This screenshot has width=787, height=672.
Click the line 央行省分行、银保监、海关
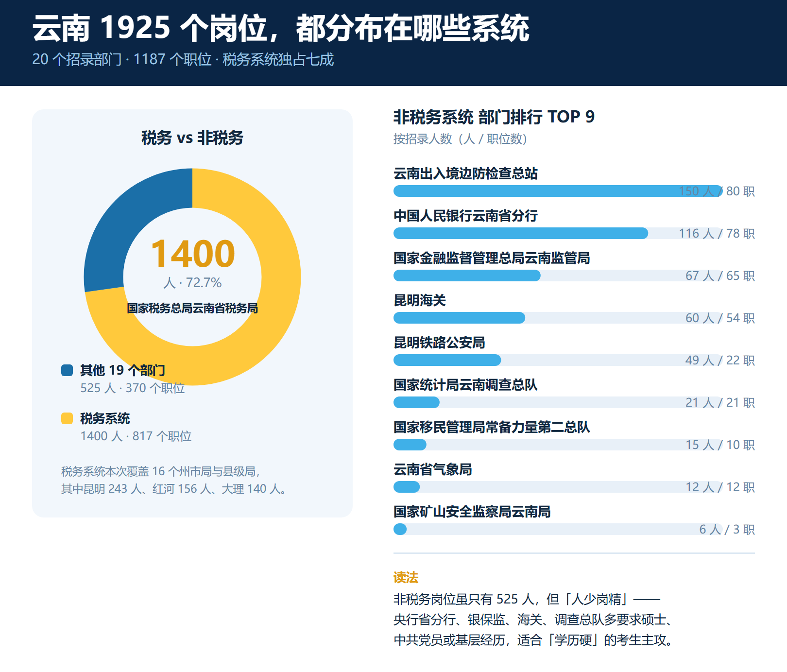click(533, 620)
